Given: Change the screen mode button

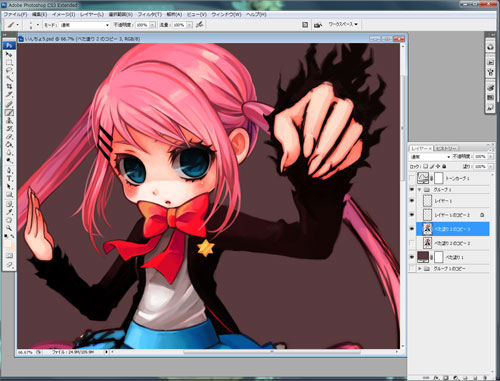Looking at the screenshot, I should [9, 265].
